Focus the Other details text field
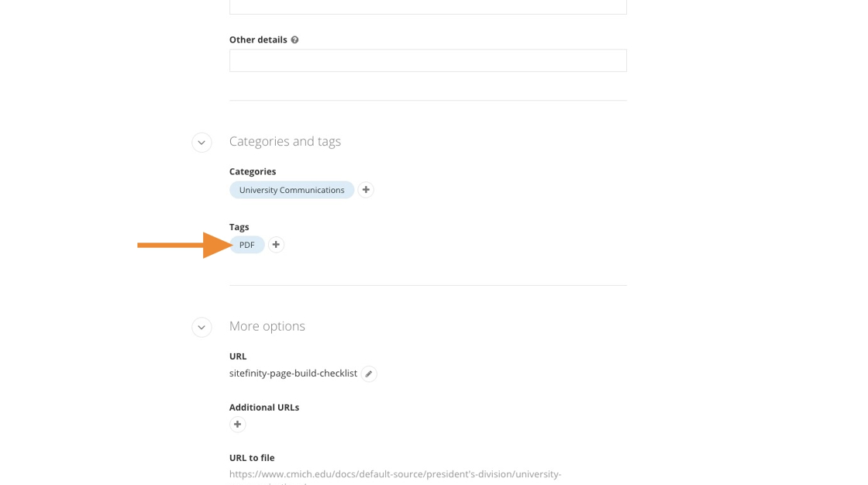This screenshot has height=485, width=868. coord(428,60)
